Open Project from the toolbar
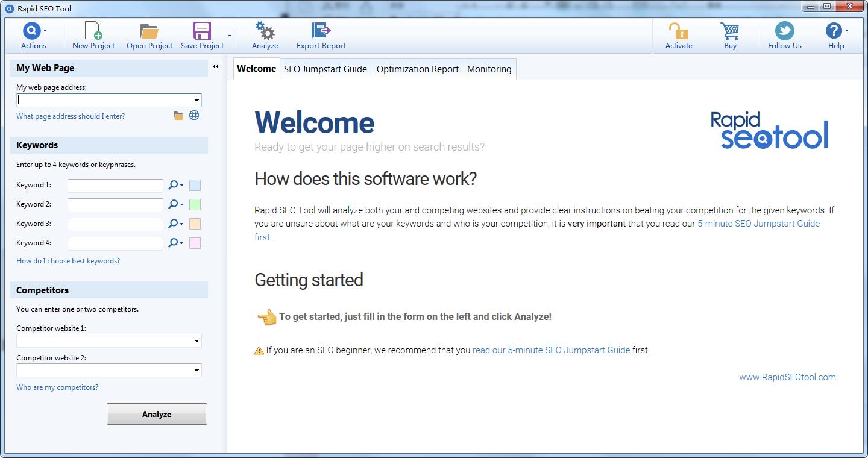This screenshot has width=868, height=458. tap(149, 34)
